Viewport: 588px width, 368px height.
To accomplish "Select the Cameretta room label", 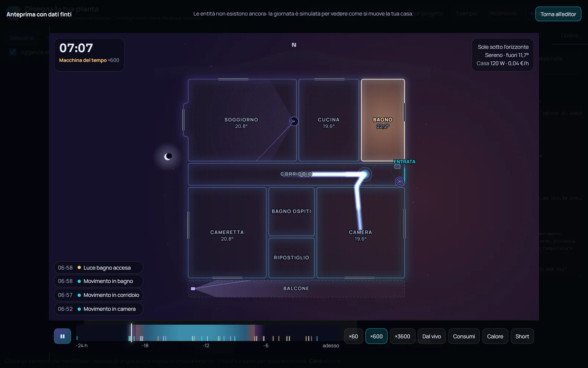I will 227,232.
